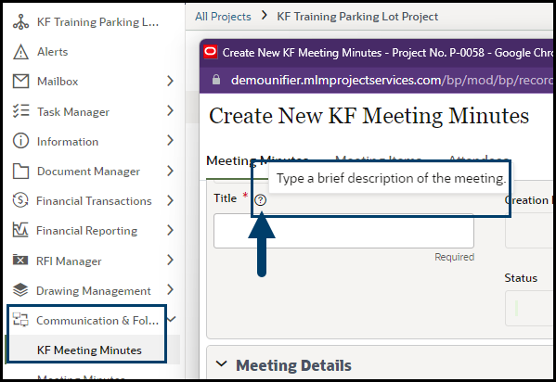Go to All Projects breadcrumb link

[x=223, y=16]
